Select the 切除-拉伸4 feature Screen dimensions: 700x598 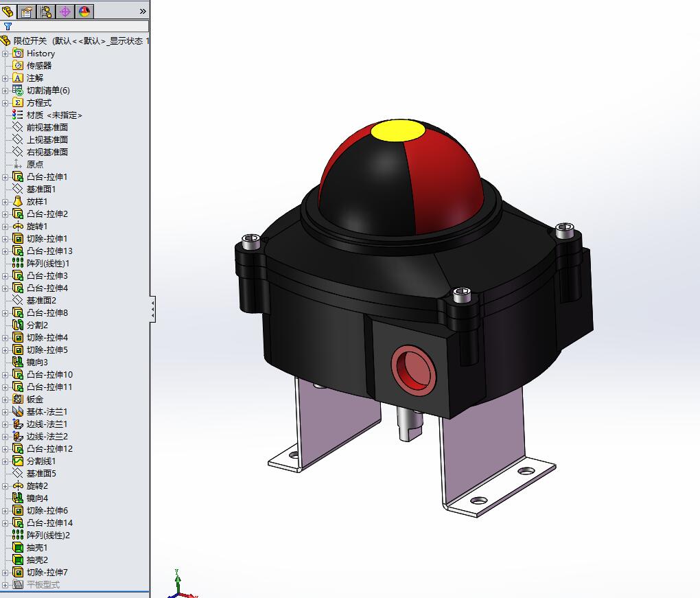point(40,338)
